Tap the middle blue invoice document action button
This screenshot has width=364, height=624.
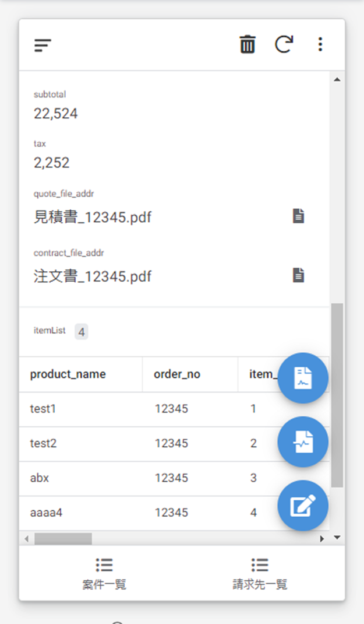303,442
